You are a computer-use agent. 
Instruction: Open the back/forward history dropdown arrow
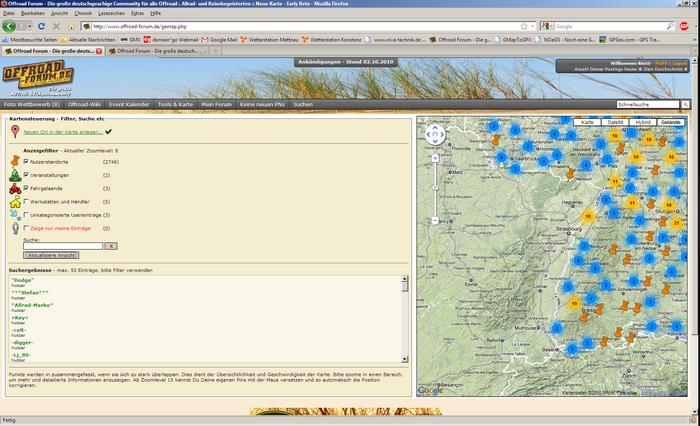(30, 26)
